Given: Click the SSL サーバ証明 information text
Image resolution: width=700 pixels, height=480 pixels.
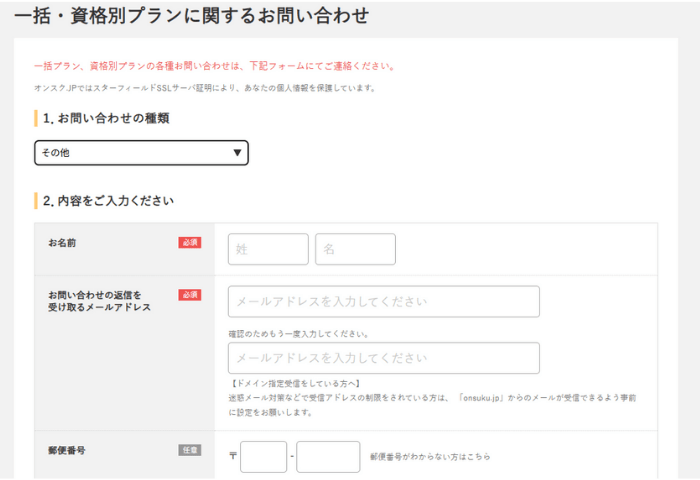Looking at the screenshot, I should tap(205, 88).
